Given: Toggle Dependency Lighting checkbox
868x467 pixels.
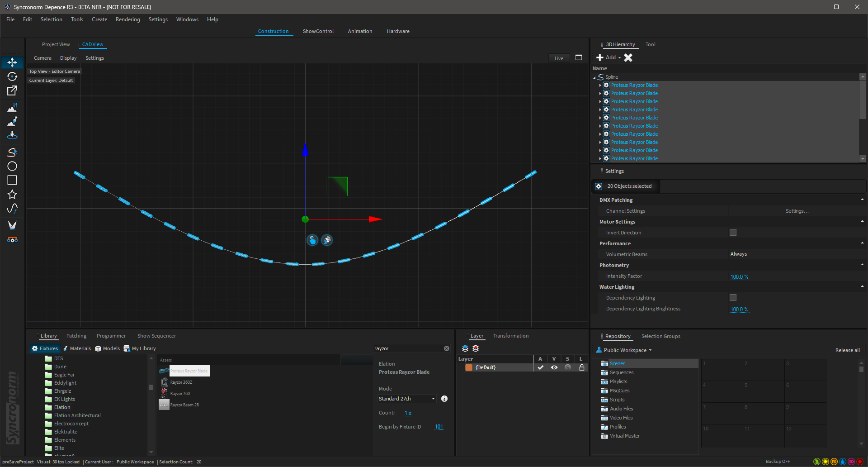Looking at the screenshot, I should click(x=733, y=298).
